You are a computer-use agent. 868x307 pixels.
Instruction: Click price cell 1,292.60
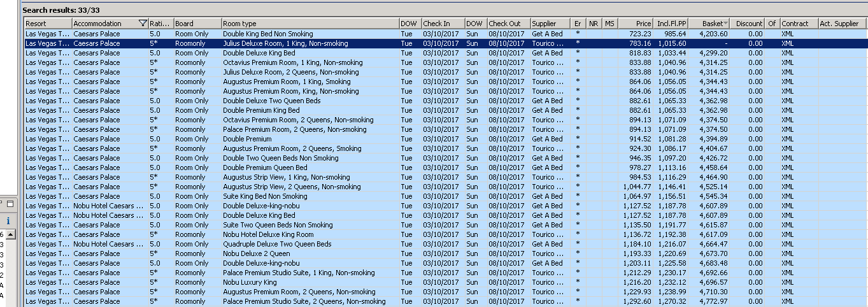(x=637, y=301)
